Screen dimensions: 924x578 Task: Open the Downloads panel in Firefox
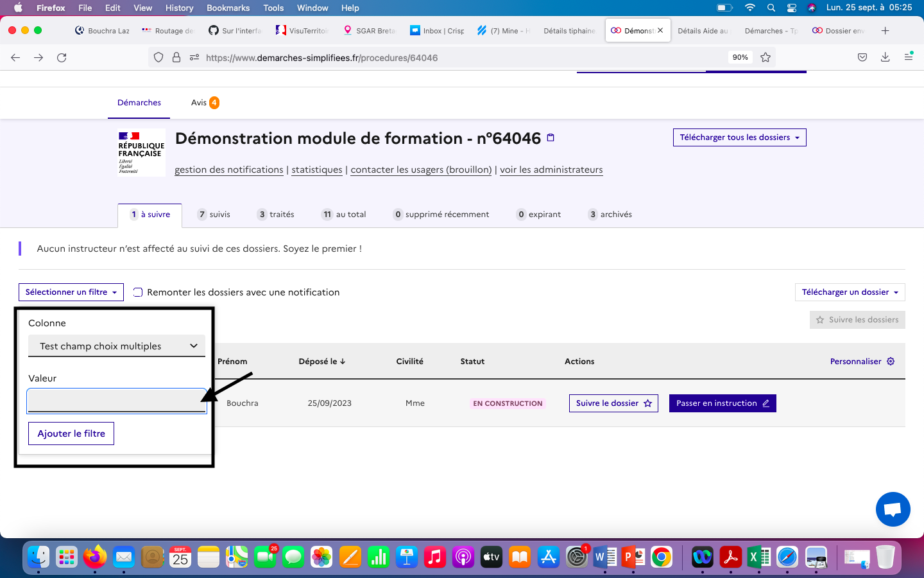point(886,57)
